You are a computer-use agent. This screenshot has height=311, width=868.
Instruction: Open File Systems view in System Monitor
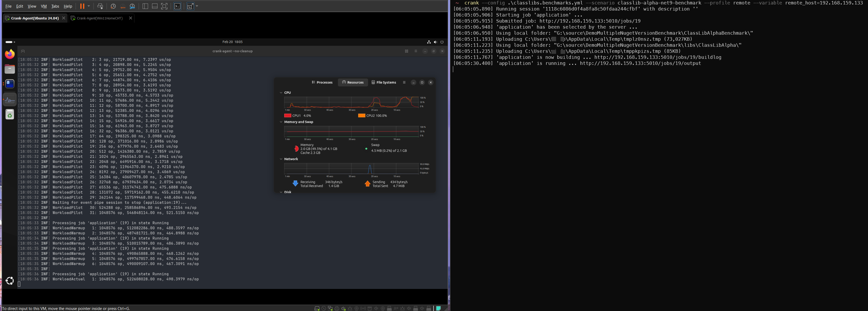pos(384,82)
